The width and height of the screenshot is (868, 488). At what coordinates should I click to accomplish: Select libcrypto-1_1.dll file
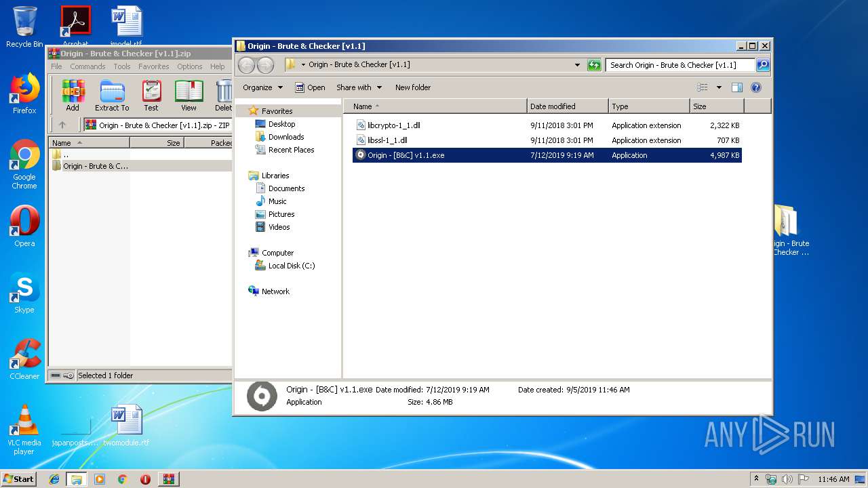click(547, 125)
